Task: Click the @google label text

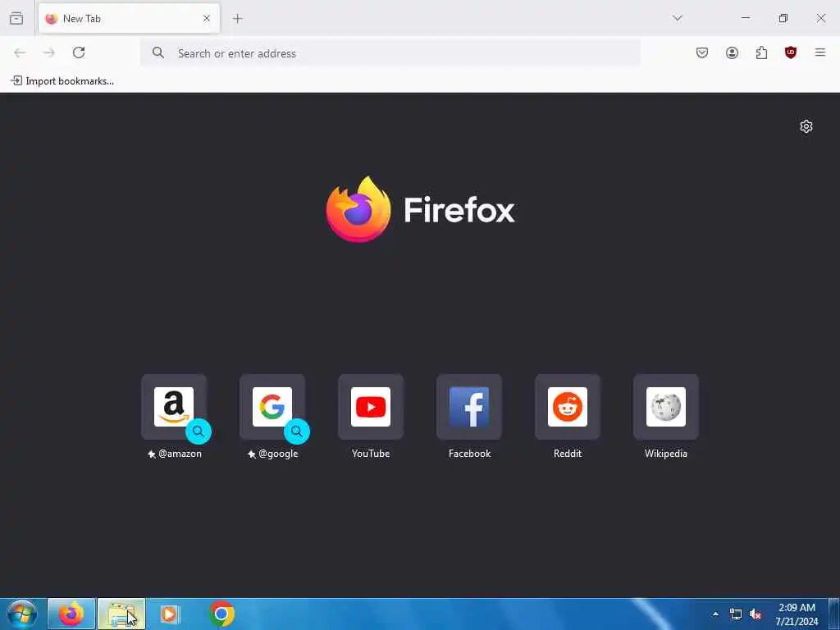Action: (x=278, y=453)
